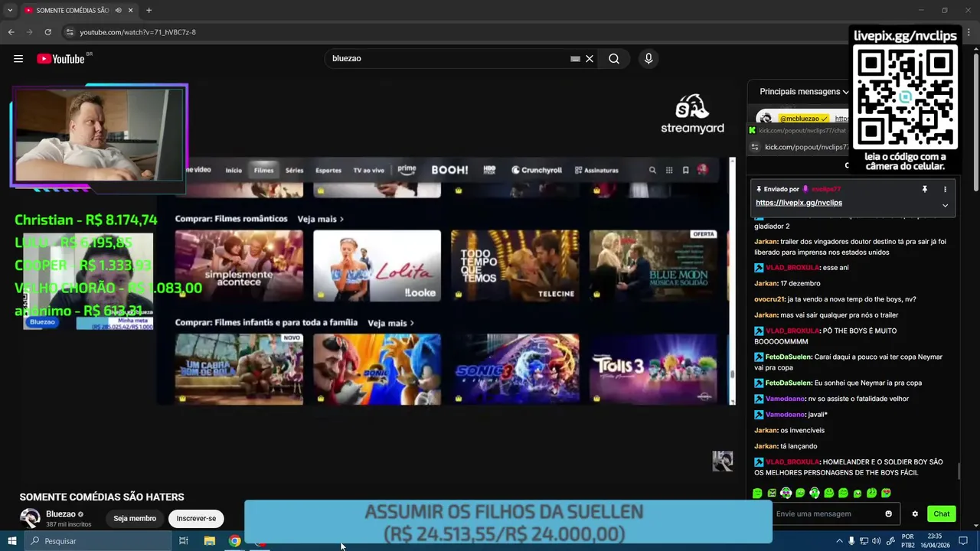Open File Explorer from taskbar

[x=209, y=541]
